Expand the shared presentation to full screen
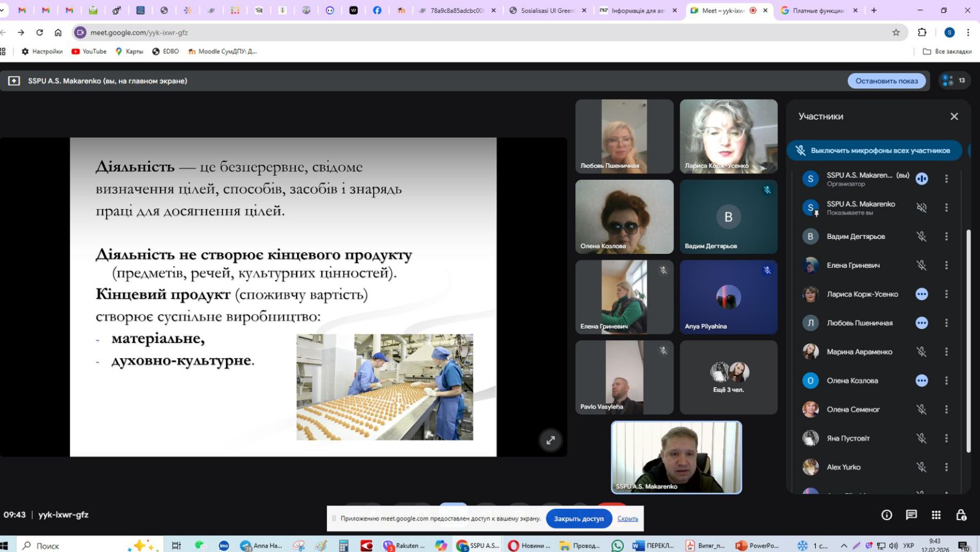Screen dimensions: 980x552 pos(551,440)
